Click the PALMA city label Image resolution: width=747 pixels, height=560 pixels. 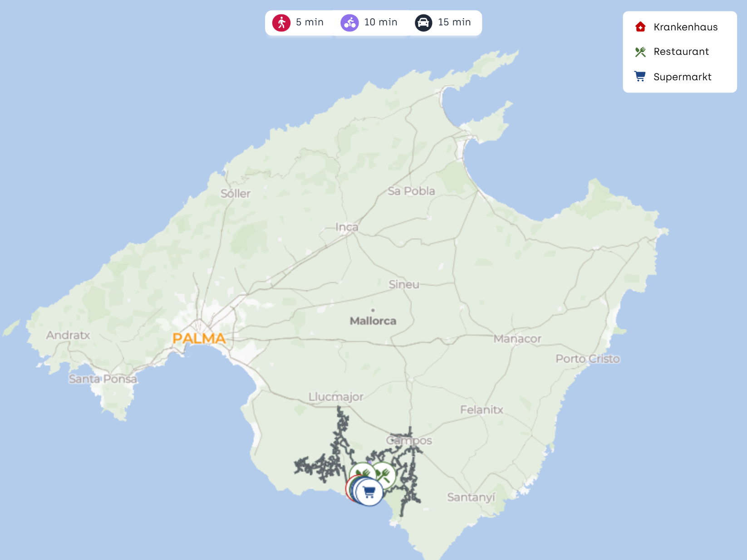click(x=199, y=338)
